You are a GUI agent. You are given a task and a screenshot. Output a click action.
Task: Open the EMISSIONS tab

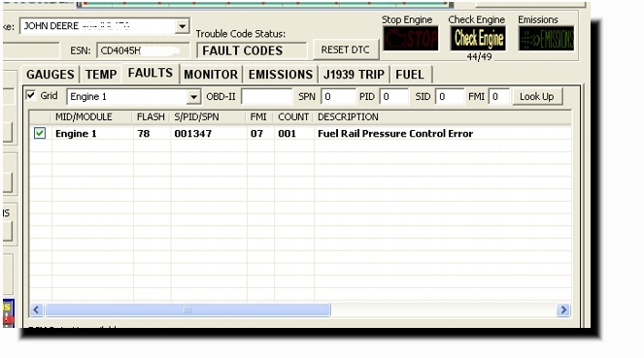(281, 75)
